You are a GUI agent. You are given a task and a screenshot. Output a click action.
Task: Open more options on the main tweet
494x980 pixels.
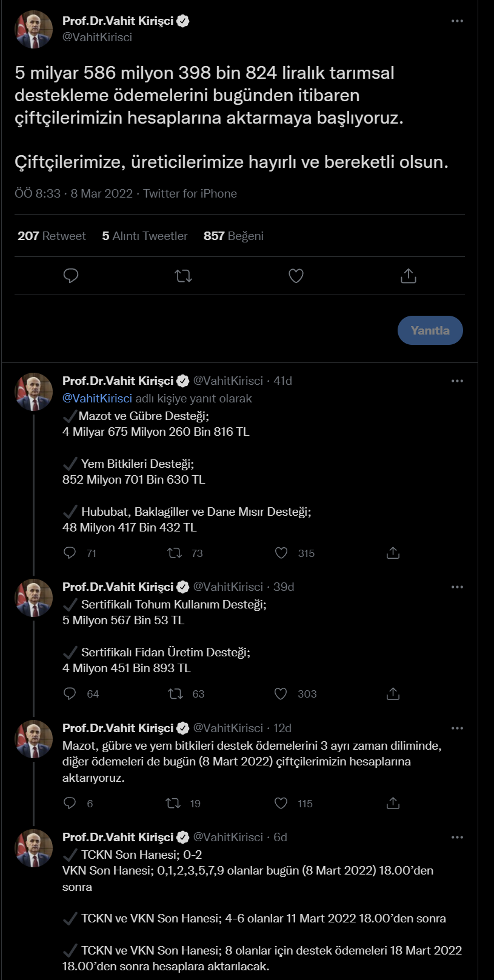[x=457, y=21]
